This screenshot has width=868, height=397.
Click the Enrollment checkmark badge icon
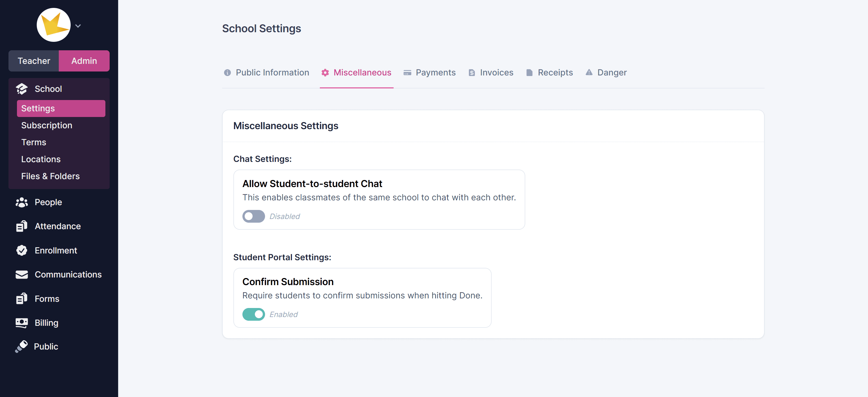(21, 250)
